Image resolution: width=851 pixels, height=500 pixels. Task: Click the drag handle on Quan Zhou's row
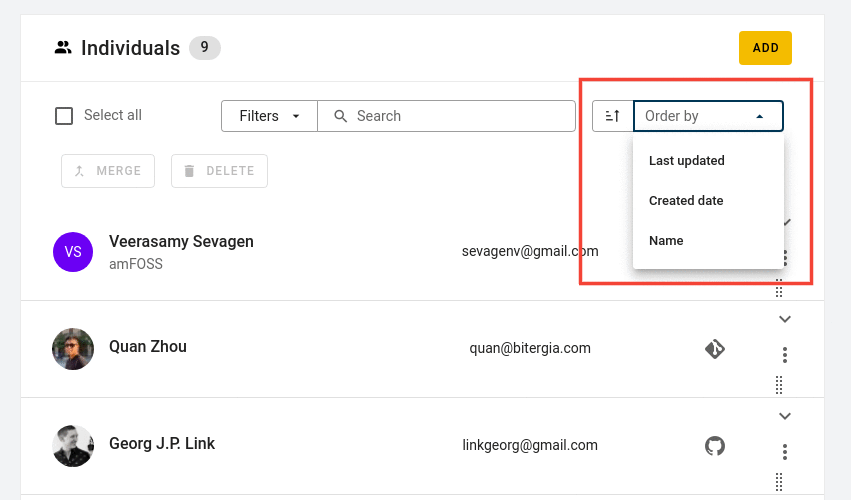(779, 385)
